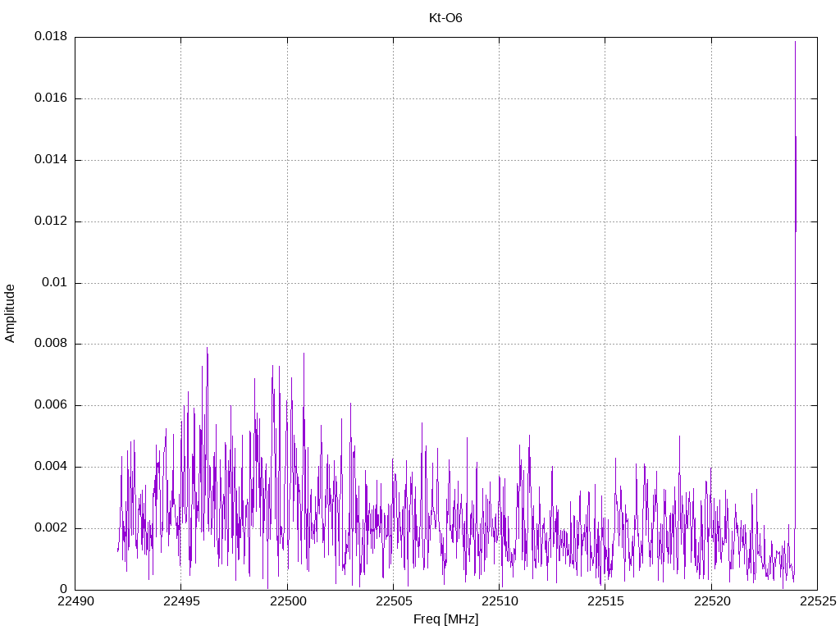
Task: Select the Amplitude y-axis label
Action: [x=10, y=313]
